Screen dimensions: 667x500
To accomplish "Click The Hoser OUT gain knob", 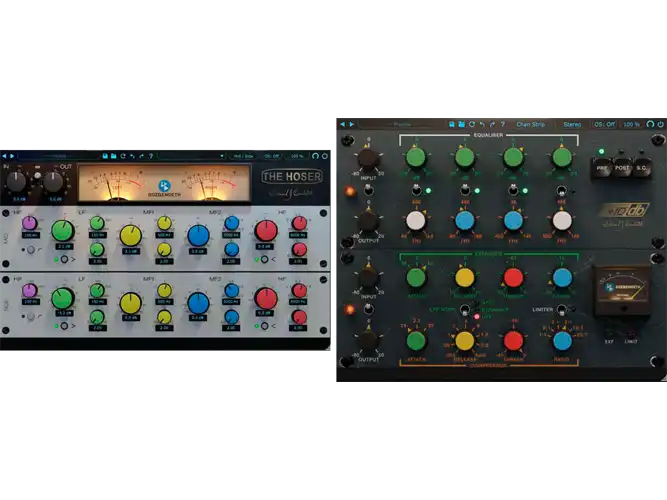I will tap(54, 182).
